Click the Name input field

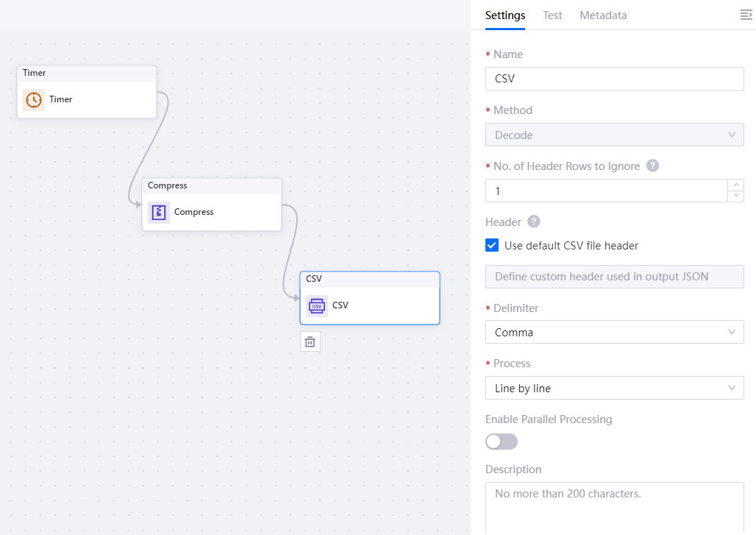tap(614, 79)
